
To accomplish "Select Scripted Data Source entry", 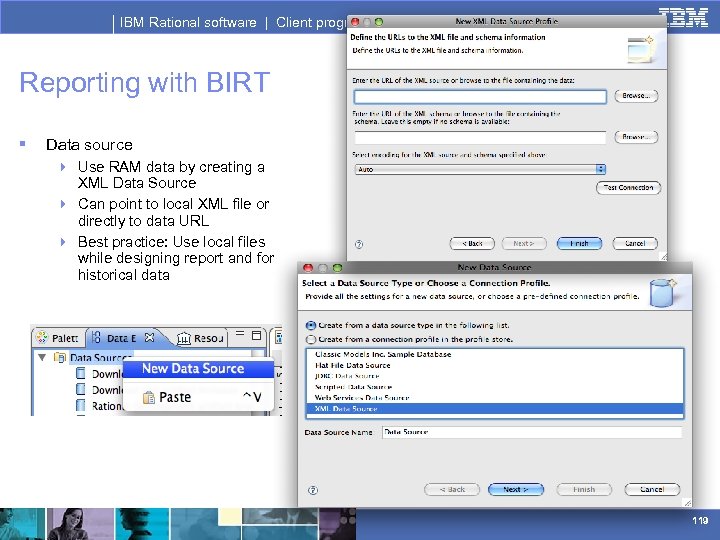I will pos(495,387).
